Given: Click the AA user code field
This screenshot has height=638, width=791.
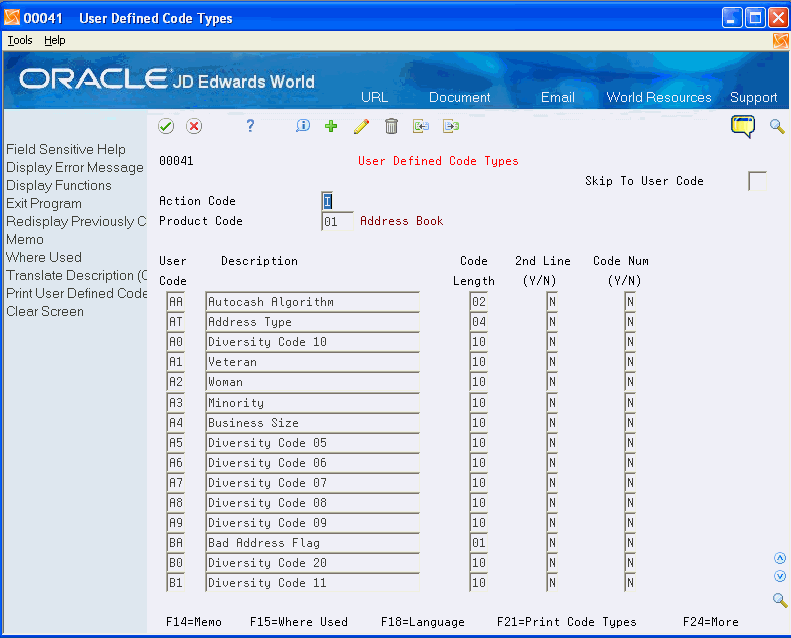Looking at the screenshot, I should tap(176, 302).
